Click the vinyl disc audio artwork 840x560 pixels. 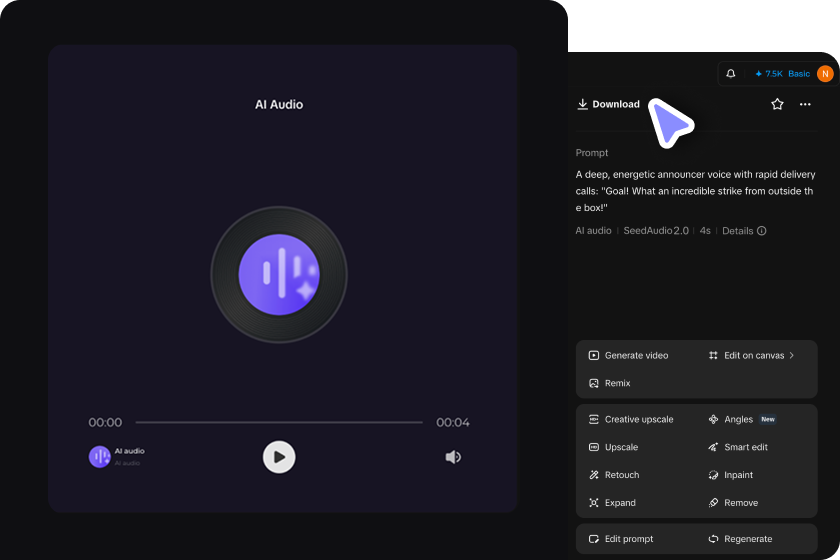point(279,274)
